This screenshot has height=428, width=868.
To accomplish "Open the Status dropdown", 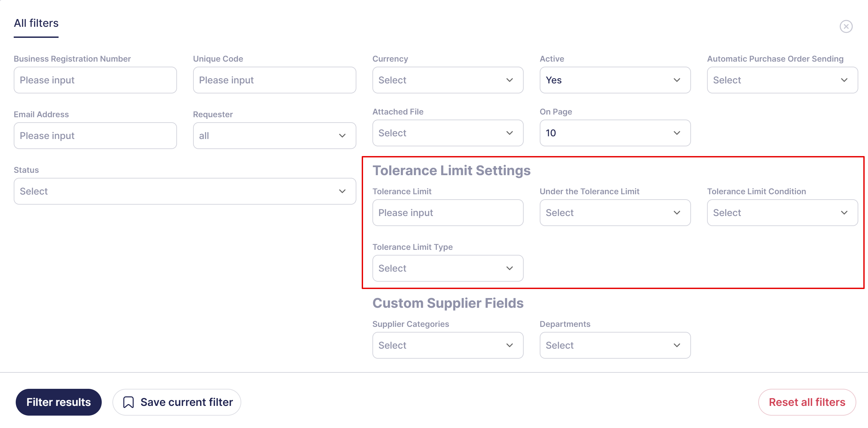I will (185, 191).
